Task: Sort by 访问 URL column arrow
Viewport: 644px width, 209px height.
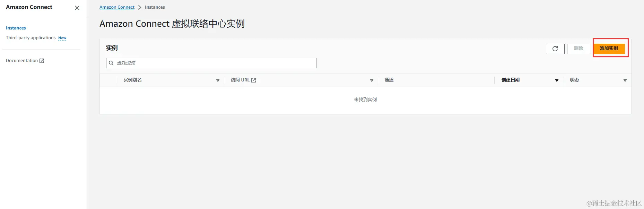Action: click(372, 80)
